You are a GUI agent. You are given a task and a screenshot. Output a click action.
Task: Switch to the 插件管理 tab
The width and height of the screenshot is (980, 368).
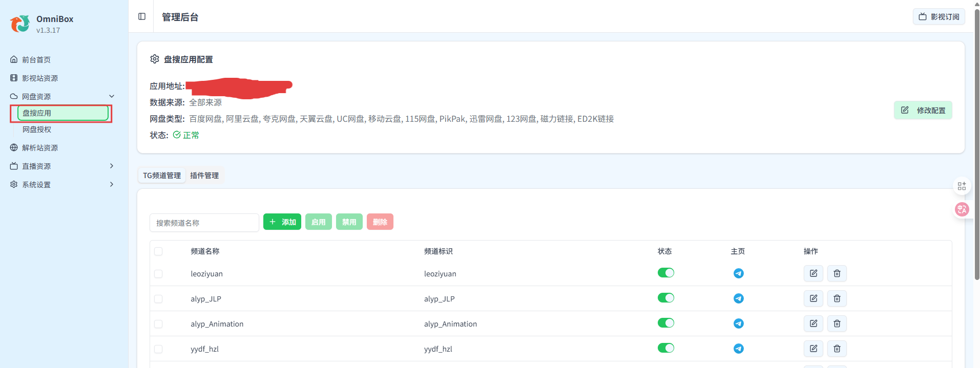[x=204, y=176]
